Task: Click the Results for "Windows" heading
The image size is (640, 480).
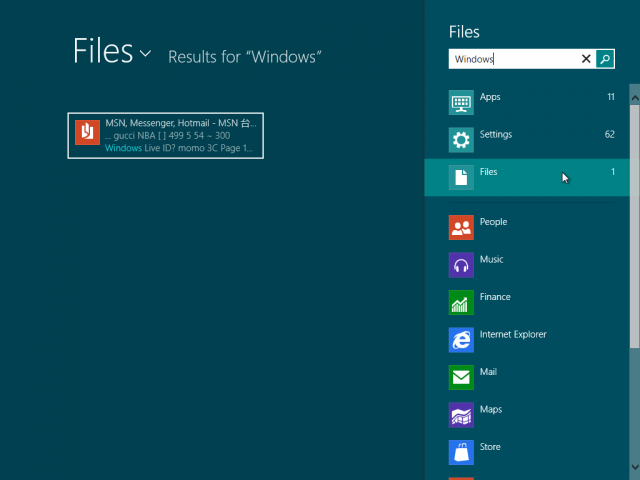Action: coord(244,57)
